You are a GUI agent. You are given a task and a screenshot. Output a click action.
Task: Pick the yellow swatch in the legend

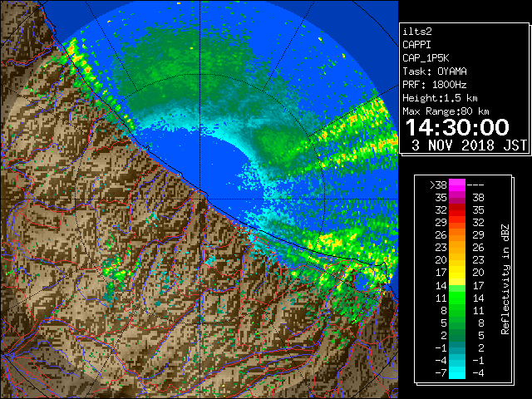tap(457, 273)
